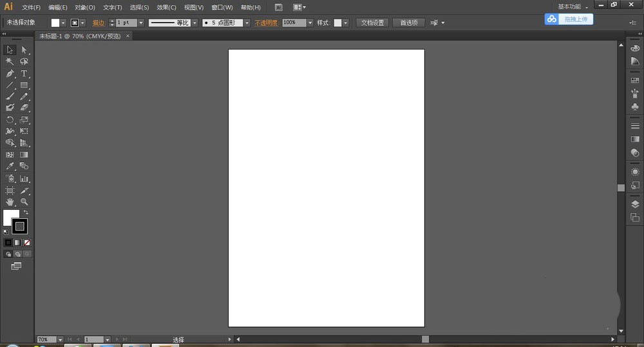Open the Layers panel icon
The width and height of the screenshot is (644, 347).
[635, 205]
